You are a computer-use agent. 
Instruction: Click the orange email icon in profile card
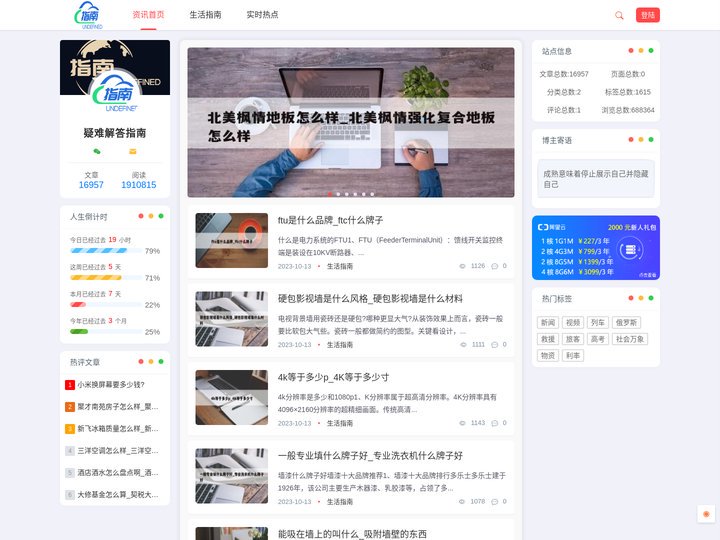133,151
